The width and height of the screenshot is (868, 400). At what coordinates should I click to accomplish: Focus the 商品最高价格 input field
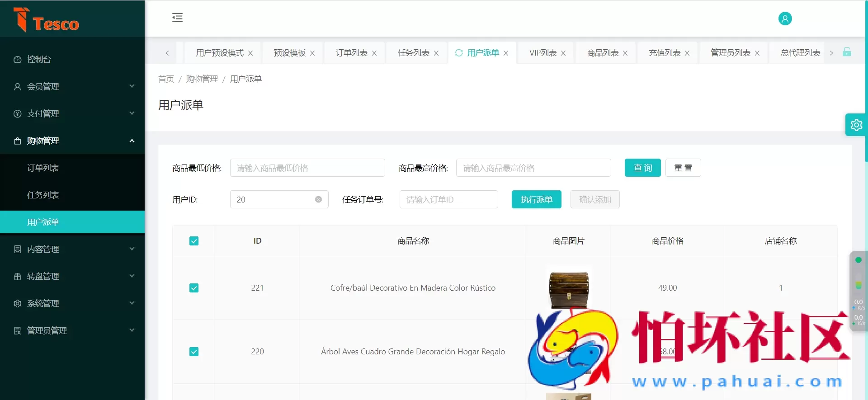click(533, 168)
